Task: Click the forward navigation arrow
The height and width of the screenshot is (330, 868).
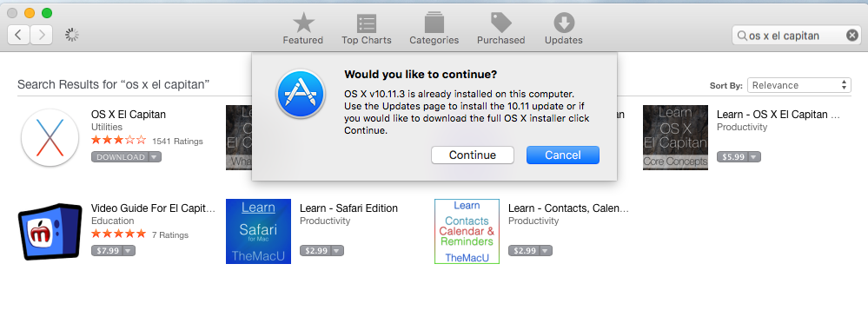Action: (42, 35)
